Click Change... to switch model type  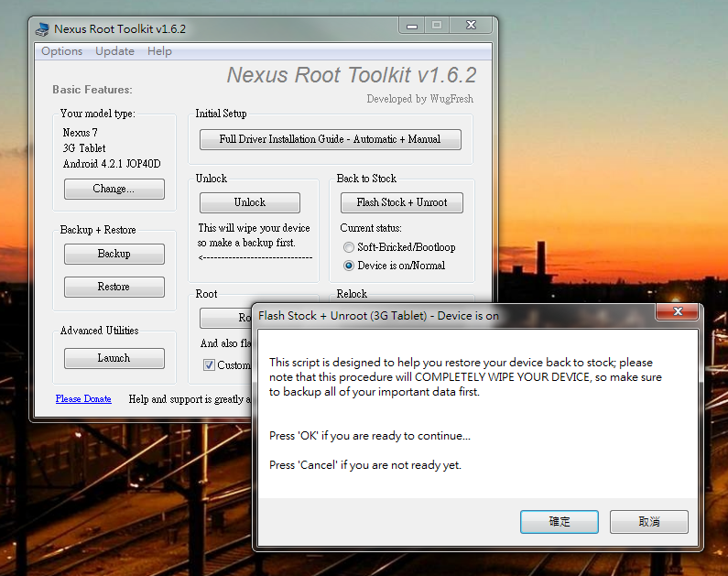[x=114, y=189]
